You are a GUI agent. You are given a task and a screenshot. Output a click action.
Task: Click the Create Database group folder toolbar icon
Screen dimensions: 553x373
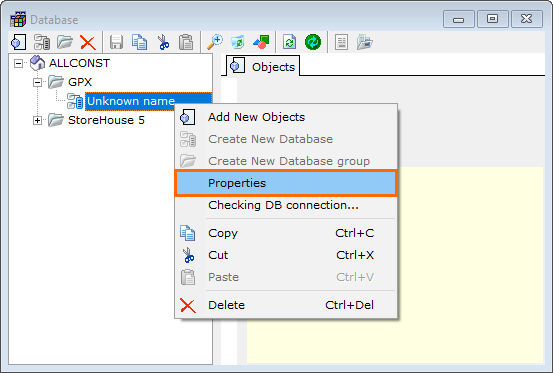[65, 42]
